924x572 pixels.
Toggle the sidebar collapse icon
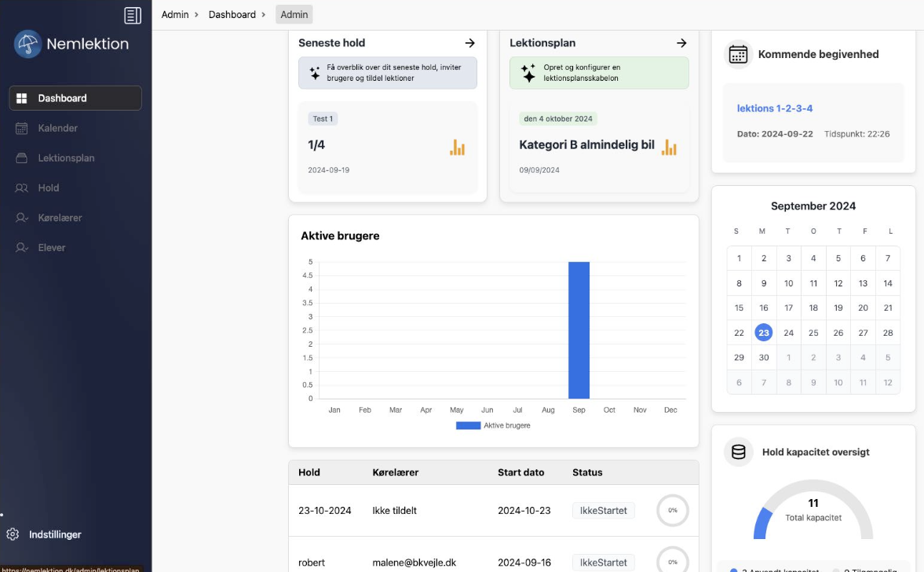tap(133, 15)
